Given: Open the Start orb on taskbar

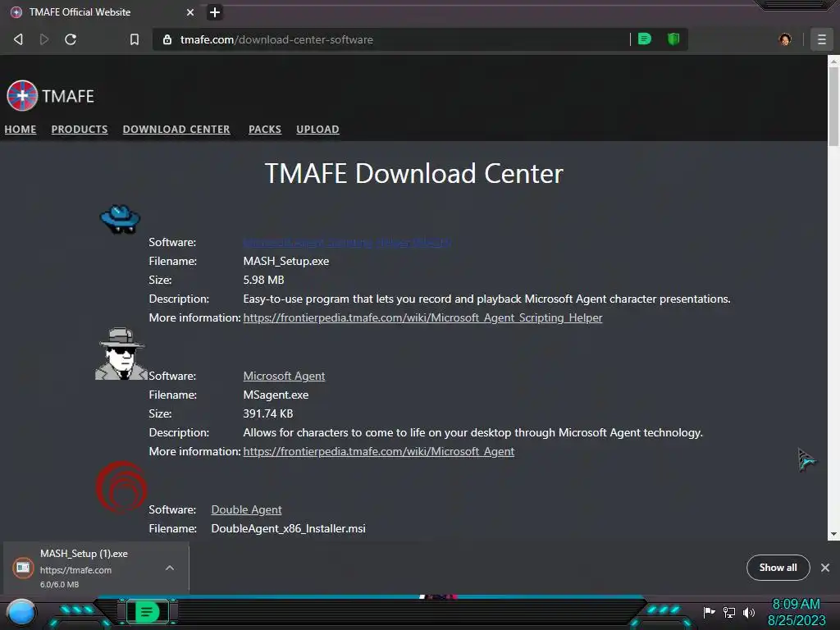Looking at the screenshot, I should 21,612.
